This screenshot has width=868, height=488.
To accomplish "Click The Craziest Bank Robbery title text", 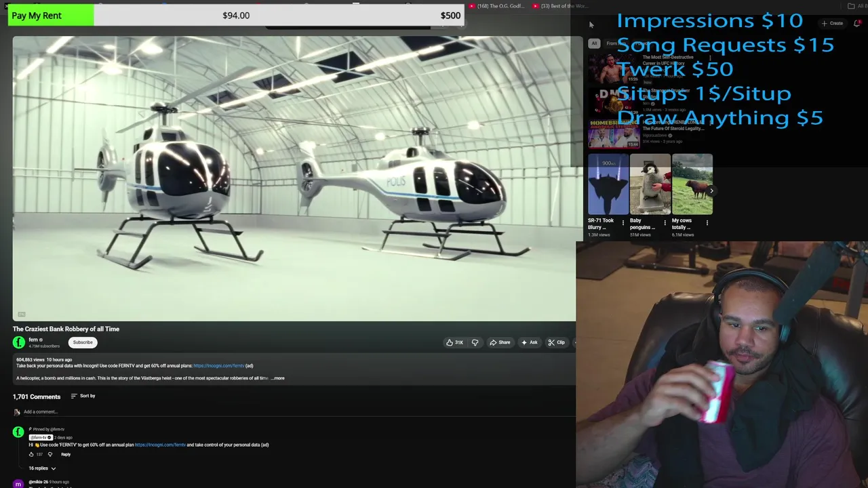I will click(66, 329).
